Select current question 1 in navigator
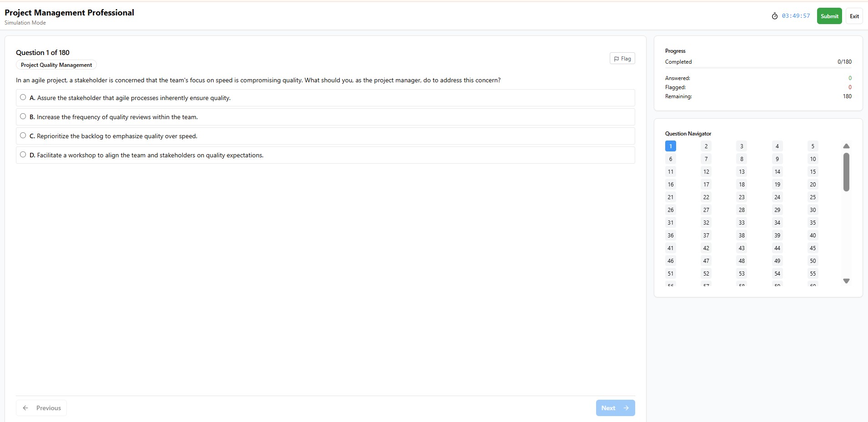This screenshot has width=868, height=422. 671,146
